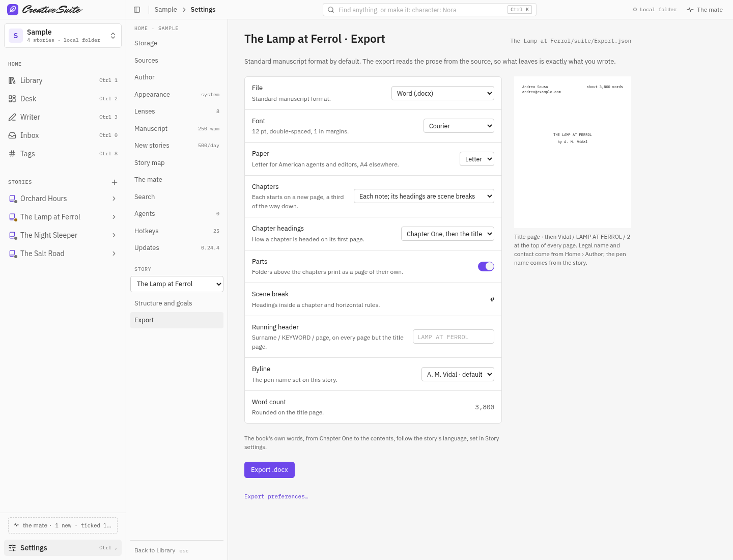Open the Paper size dropdown
733x560 pixels.
pos(477,159)
